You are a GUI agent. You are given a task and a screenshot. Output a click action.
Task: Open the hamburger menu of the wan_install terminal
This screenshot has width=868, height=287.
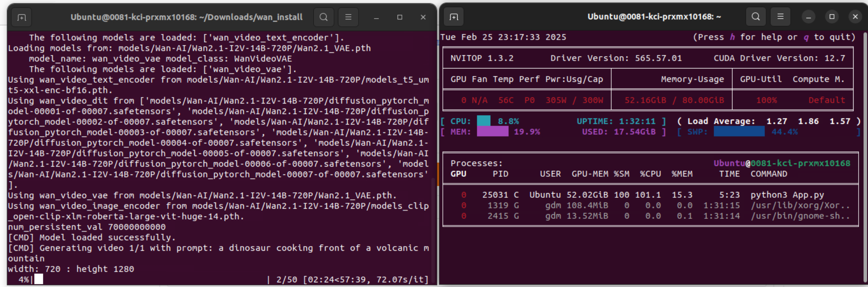point(348,17)
